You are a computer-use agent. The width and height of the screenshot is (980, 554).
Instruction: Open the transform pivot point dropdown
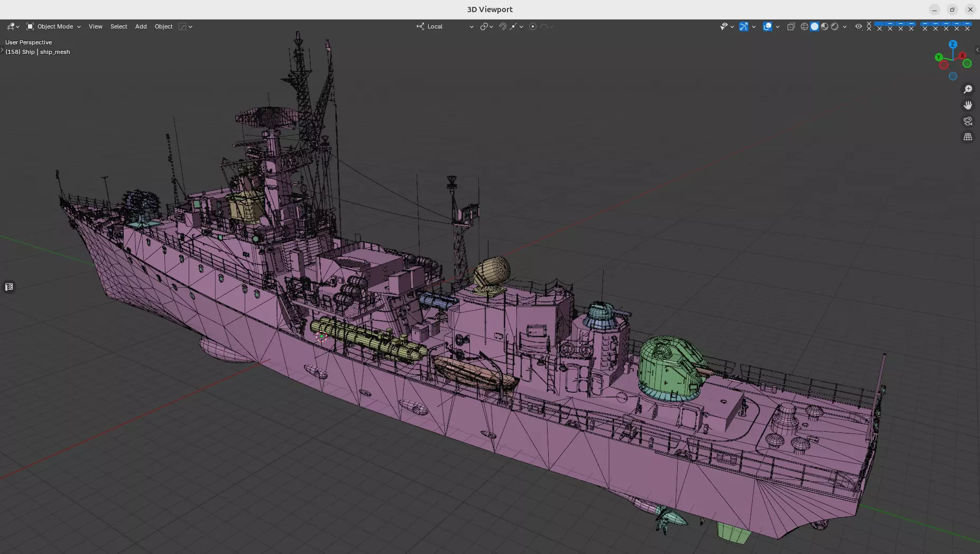(x=486, y=26)
